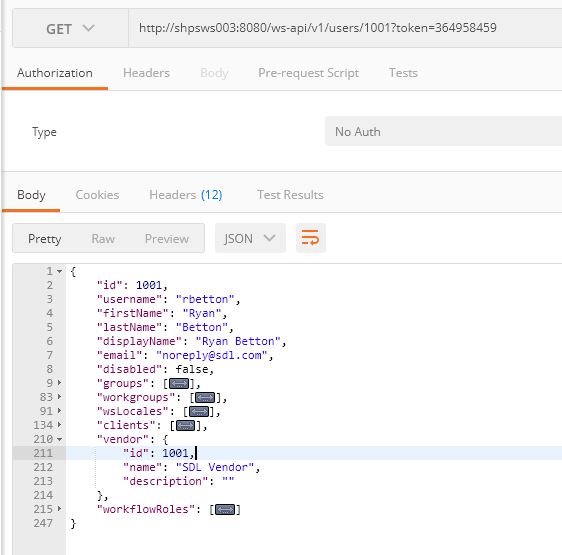Switch to Raw response view
The width and height of the screenshot is (562, 555).
(x=103, y=239)
